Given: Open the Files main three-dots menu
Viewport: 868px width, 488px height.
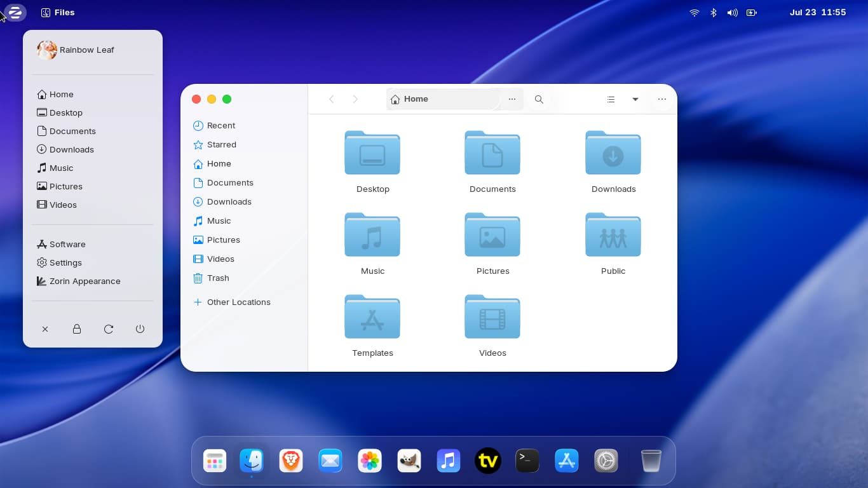Looking at the screenshot, I should pyautogui.click(x=662, y=99).
